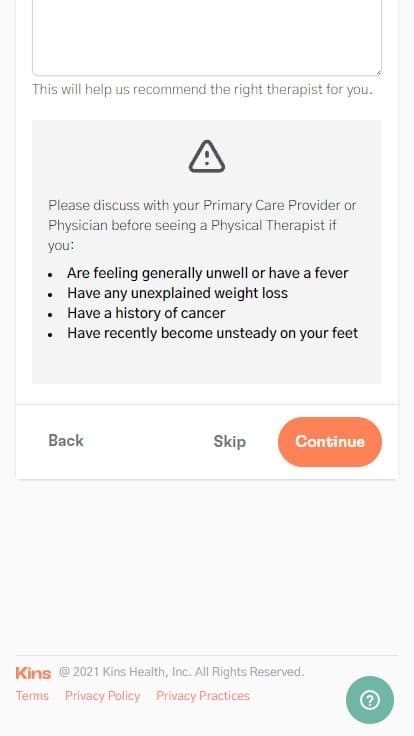Click the 'recommend the right therapist' helper text
Screen dimensions: 414x736
tap(202, 89)
